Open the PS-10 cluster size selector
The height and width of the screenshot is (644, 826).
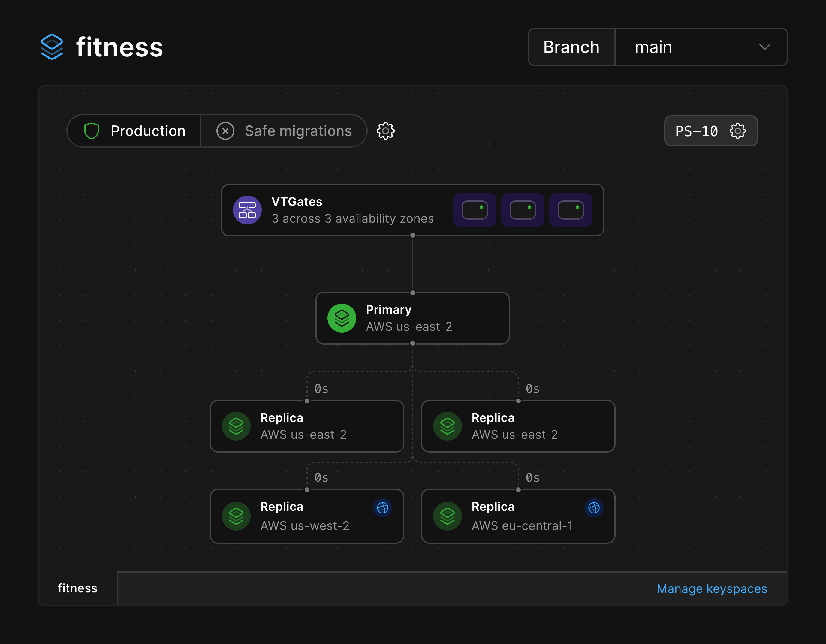click(697, 131)
